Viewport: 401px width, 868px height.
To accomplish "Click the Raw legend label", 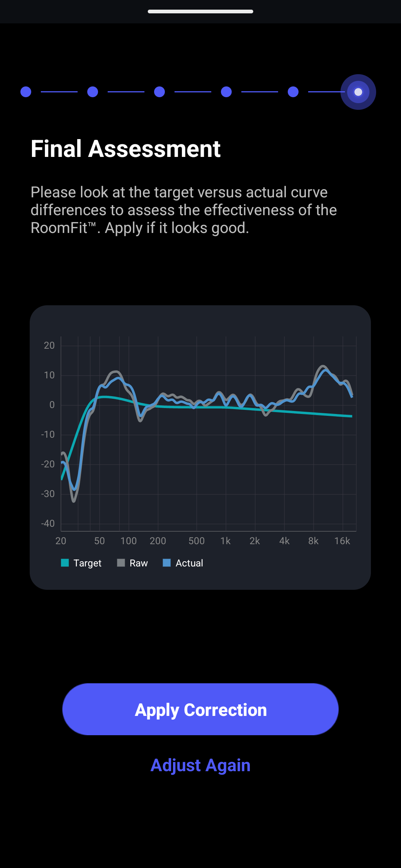I will [138, 563].
